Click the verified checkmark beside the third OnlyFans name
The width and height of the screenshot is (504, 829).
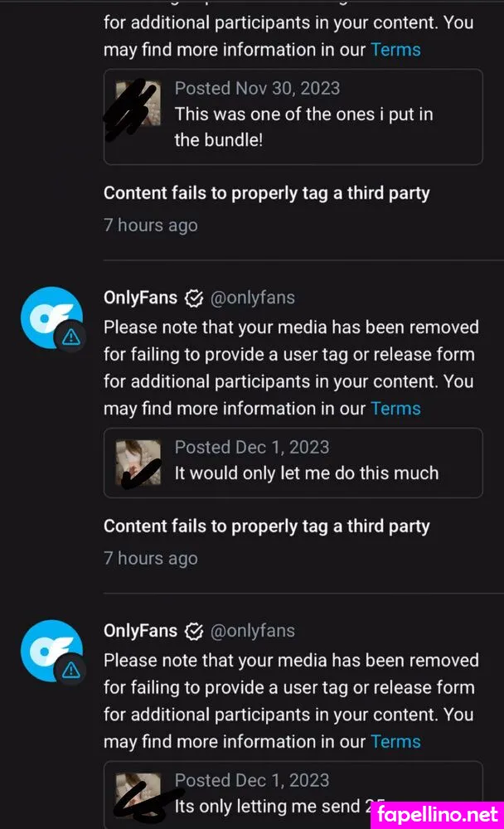coord(194,631)
